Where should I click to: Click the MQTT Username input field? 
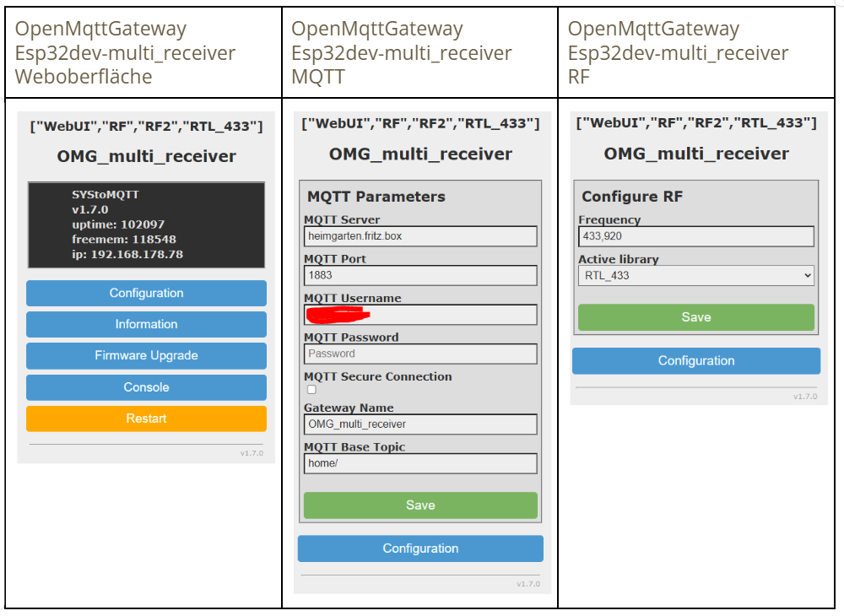pos(420,315)
